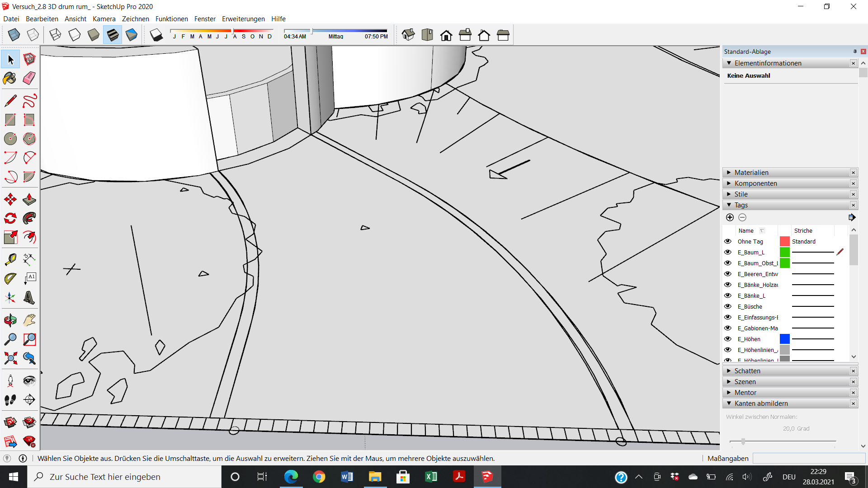Click the Maßangaben input field
Image resolution: width=868 pixels, height=488 pixels.
[808, 458]
